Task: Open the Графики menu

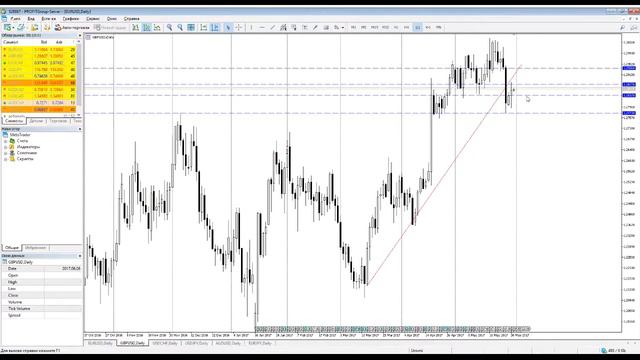Action: [71, 19]
